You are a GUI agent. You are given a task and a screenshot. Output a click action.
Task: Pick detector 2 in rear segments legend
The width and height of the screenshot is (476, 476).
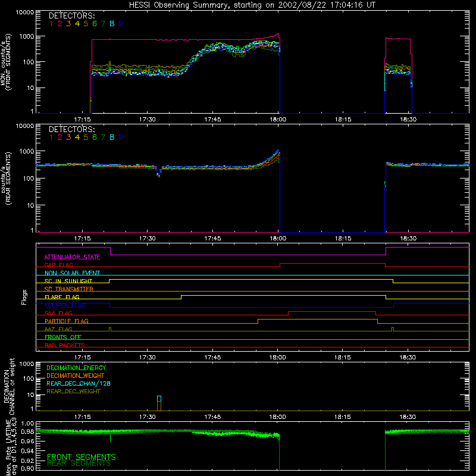click(x=60, y=137)
